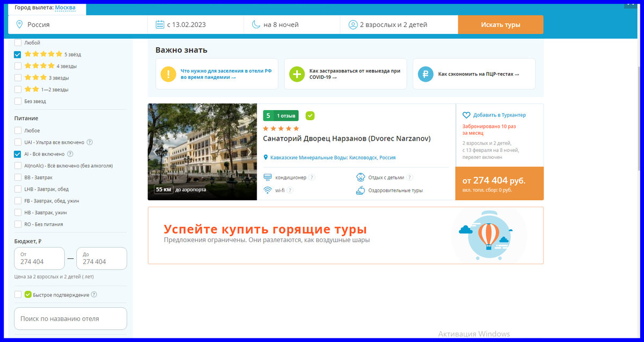Viewport: 644px width, 342px height.
Task: Open the nights selector на 8 ночей
Action: (x=292, y=25)
